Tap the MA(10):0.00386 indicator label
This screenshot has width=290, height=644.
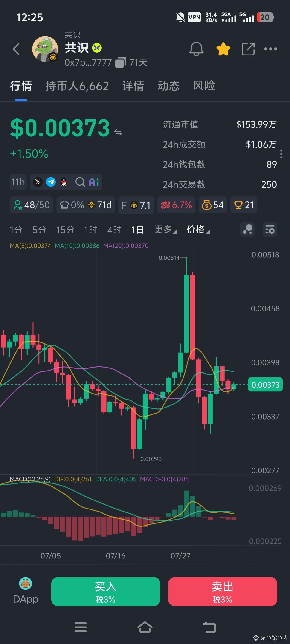(77, 246)
